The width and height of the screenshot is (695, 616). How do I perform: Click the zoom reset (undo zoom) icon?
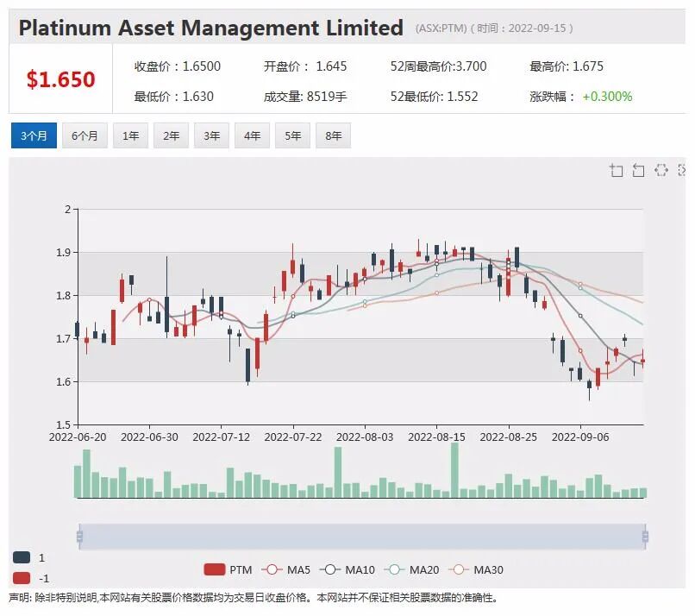638,170
